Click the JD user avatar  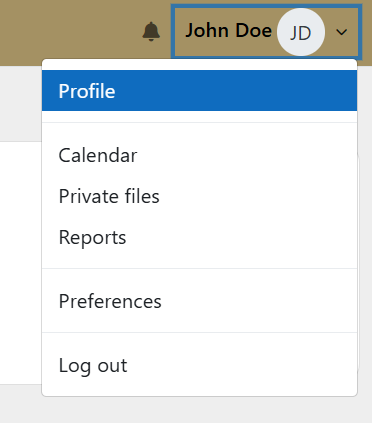point(301,32)
